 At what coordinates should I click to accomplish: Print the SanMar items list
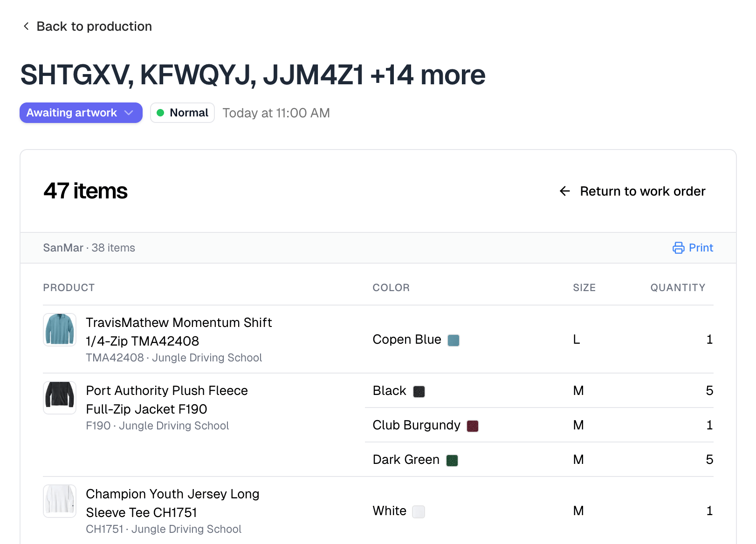tap(693, 248)
